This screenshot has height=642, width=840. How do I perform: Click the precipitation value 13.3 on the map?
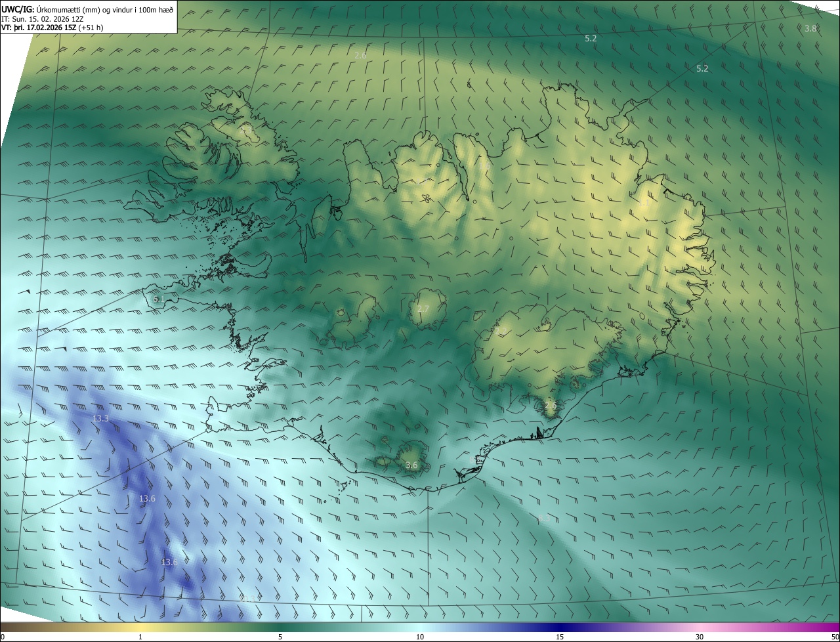(100, 418)
